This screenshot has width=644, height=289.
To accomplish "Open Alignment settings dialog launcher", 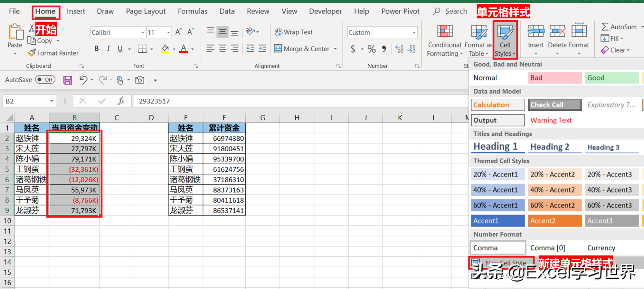I will [x=338, y=66].
